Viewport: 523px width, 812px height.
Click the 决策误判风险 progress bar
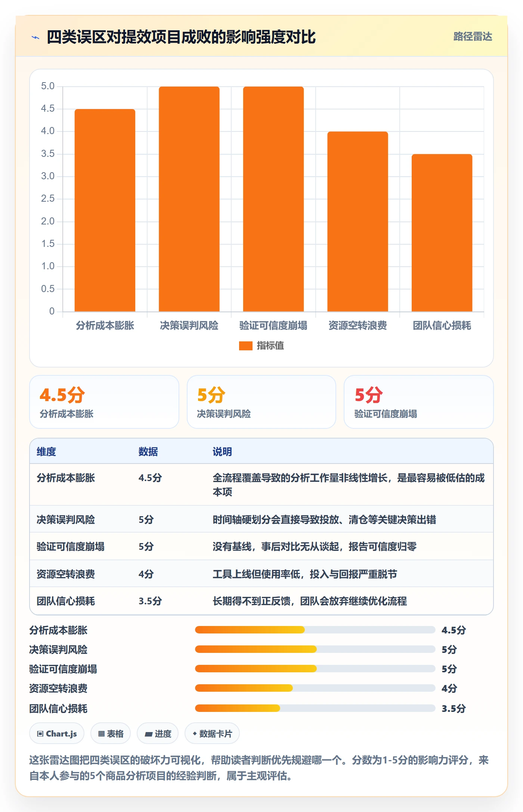(315, 649)
